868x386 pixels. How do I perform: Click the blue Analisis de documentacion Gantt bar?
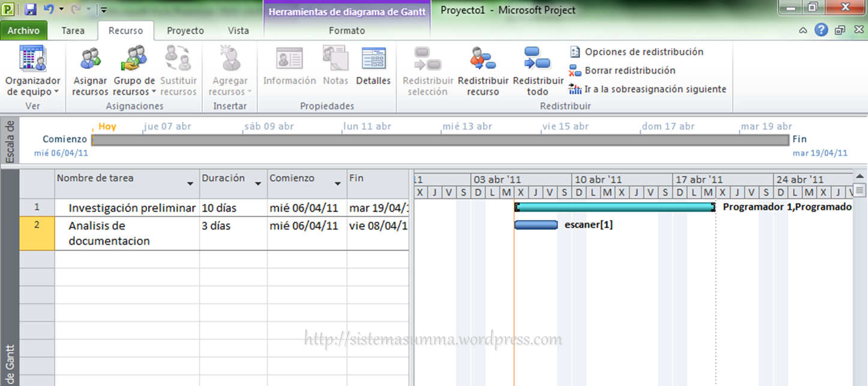point(536,225)
